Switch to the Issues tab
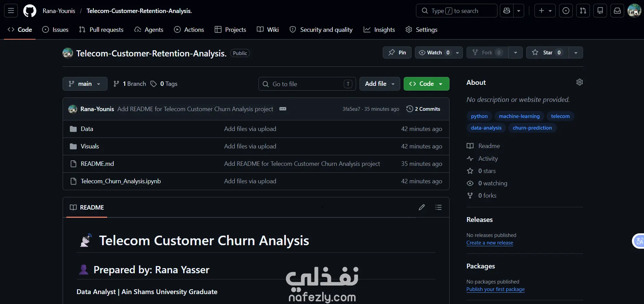Image resolution: width=644 pixels, height=304 pixels. pos(55,30)
